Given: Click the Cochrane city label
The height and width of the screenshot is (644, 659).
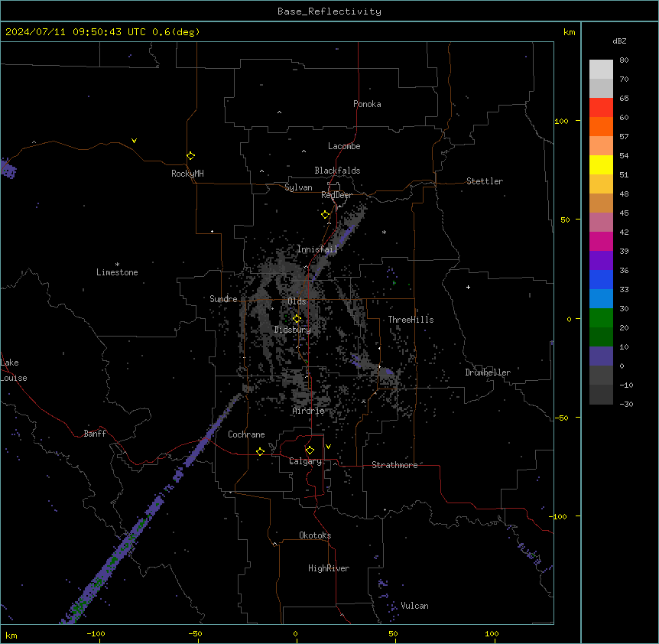Looking at the screenshot, I should coord(246,434).
